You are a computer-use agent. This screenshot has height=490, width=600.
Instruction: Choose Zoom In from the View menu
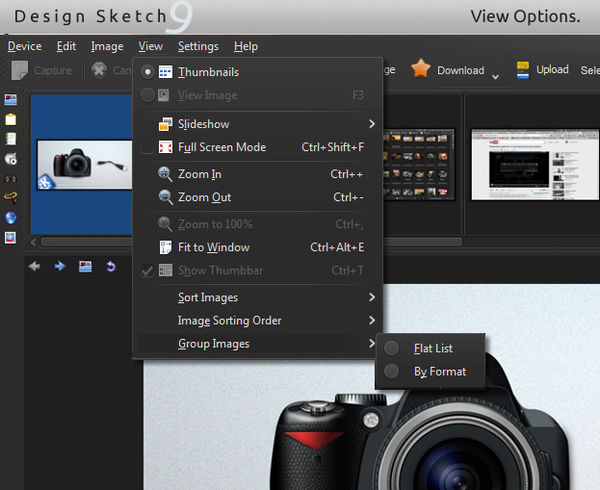199,174
